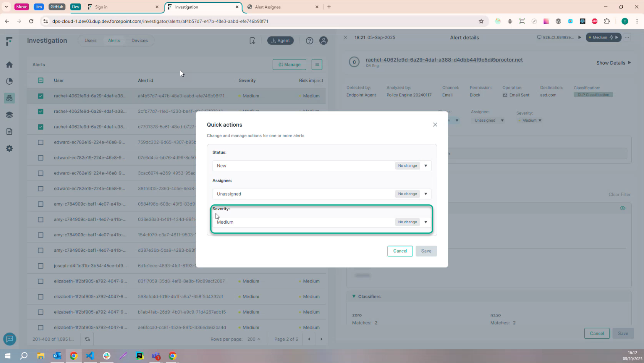Click the Manage button above alerts table

point(289,65)
